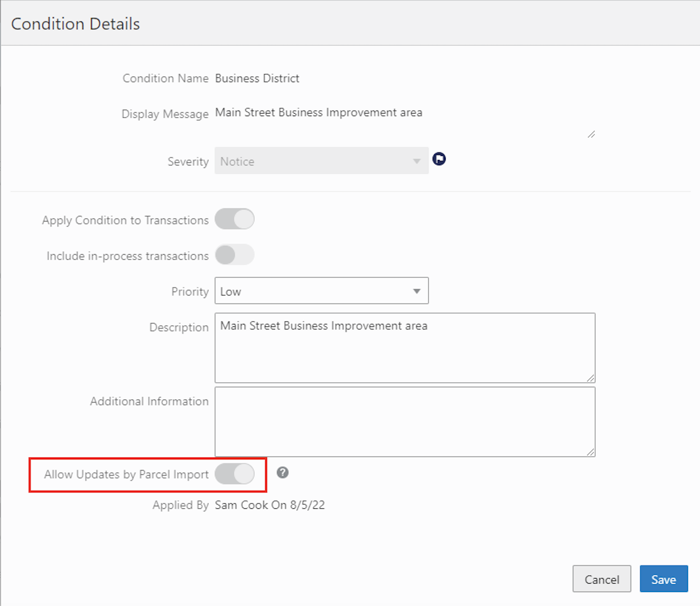Viewport: 700px width, 606px height.
Task: Open the Priority dropdown
Action: (x=321, y=291)
